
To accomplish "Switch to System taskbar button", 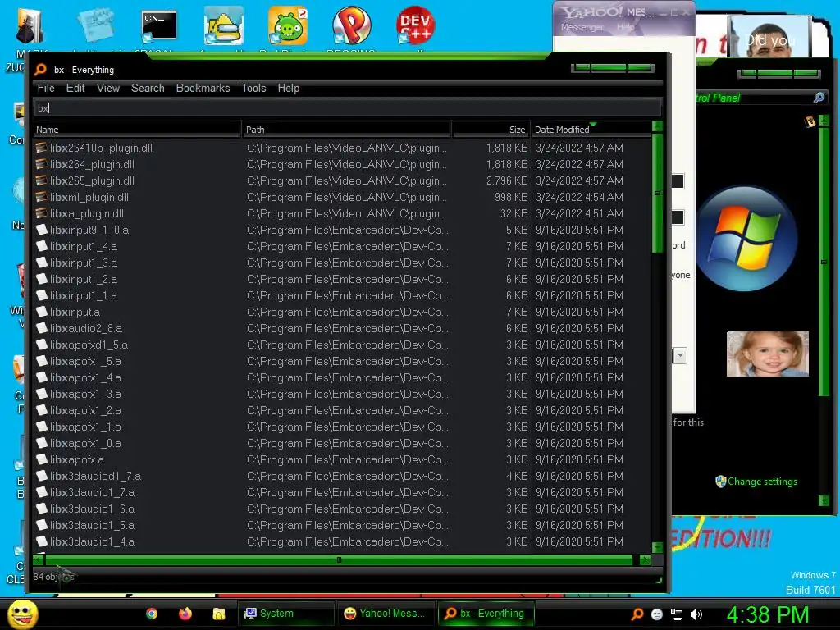I will click(x=286, y=614).
